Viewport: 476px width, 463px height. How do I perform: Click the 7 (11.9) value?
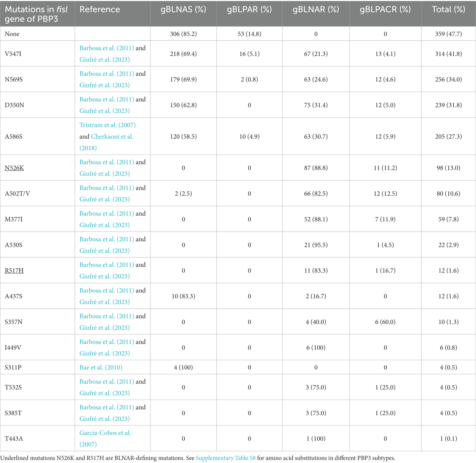point(385,219)
